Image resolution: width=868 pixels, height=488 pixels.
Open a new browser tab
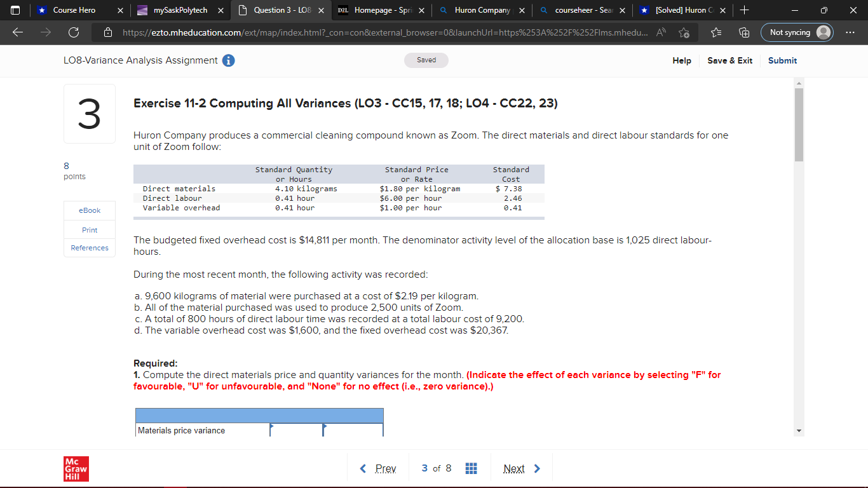coord(745,10)
